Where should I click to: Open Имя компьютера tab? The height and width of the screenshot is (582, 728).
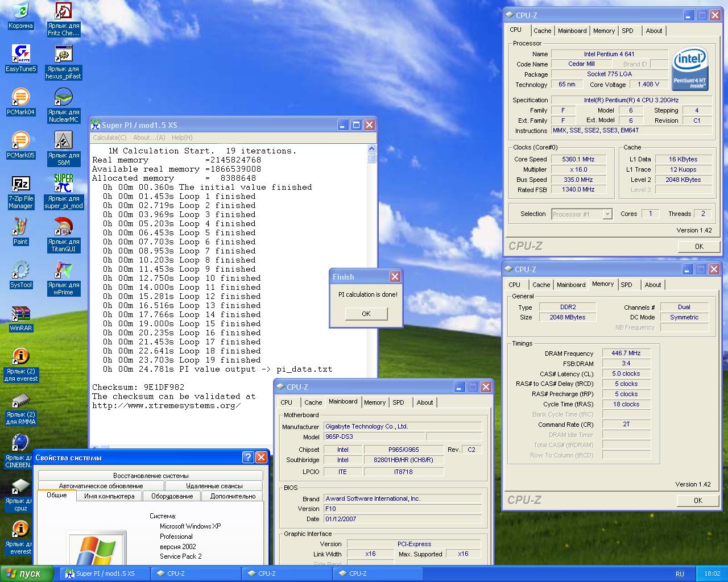(x=109, y=496)
